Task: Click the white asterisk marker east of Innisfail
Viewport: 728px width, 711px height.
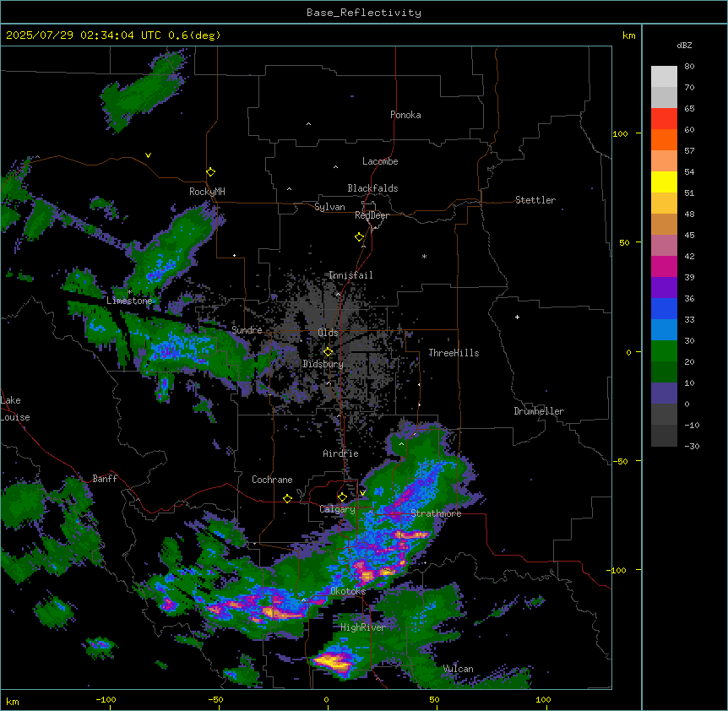Action: (424, 256)
